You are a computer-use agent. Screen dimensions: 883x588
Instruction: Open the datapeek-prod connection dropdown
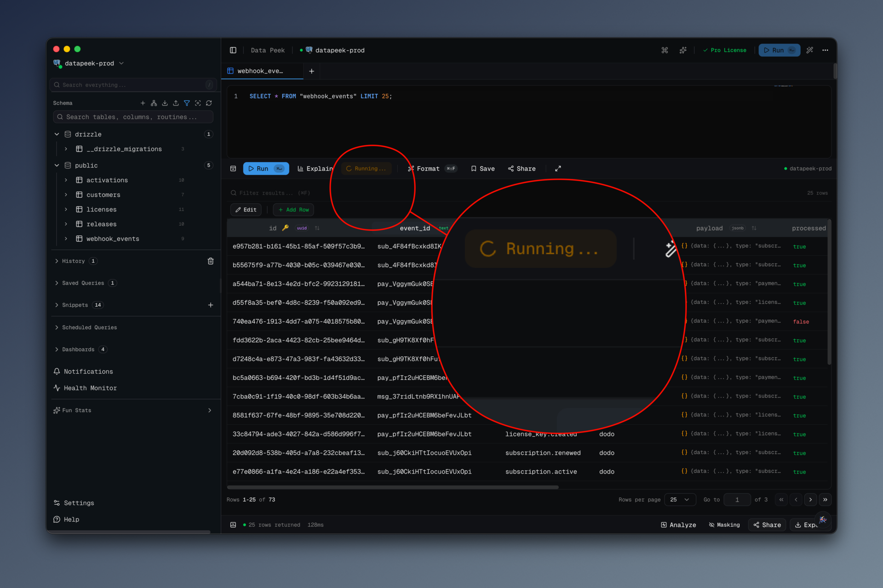pyautogui.click(x=89, y=63)
